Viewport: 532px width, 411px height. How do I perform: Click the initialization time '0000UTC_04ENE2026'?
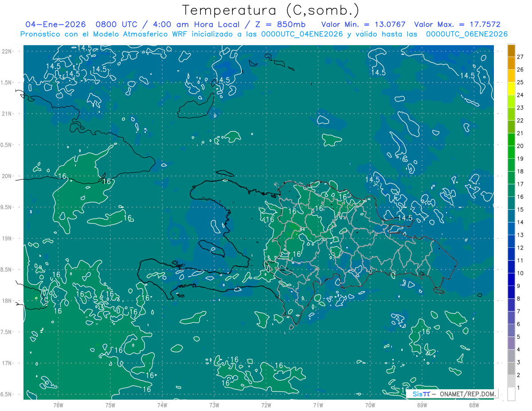pos(302,34)
